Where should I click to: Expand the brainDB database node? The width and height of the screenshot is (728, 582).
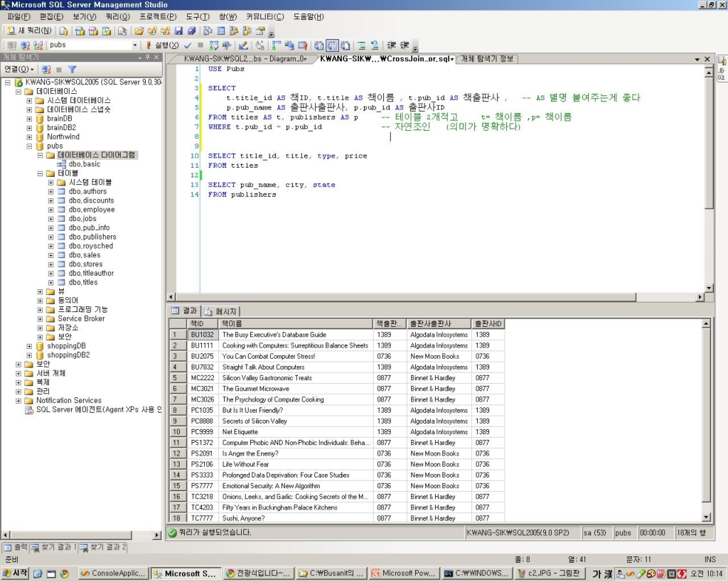click(x=29, y=119)
